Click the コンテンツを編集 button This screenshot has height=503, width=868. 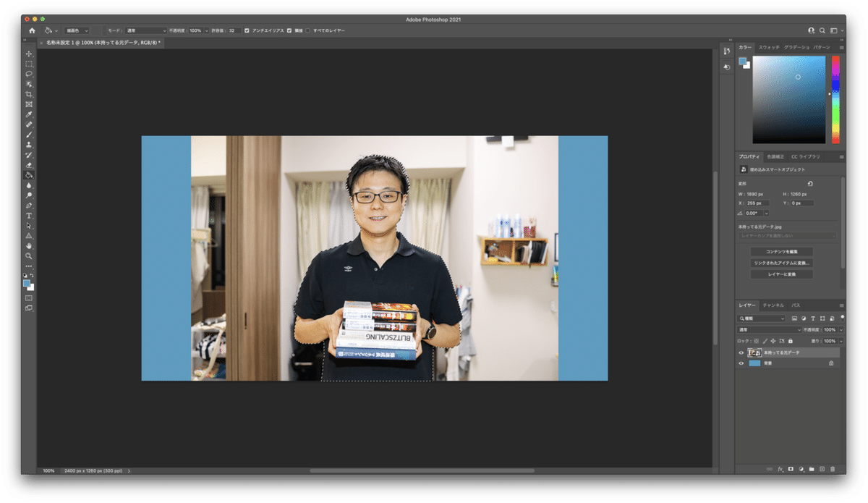[782, 252]
